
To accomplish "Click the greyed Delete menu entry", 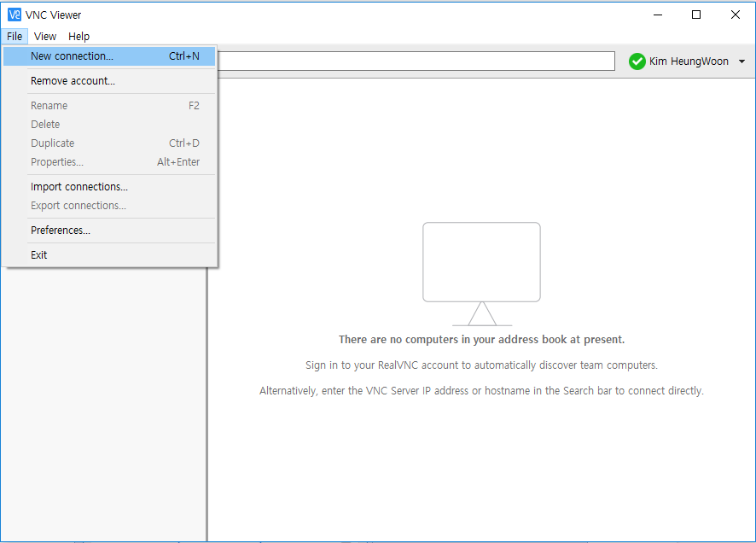I will click(x=109, y=125).
